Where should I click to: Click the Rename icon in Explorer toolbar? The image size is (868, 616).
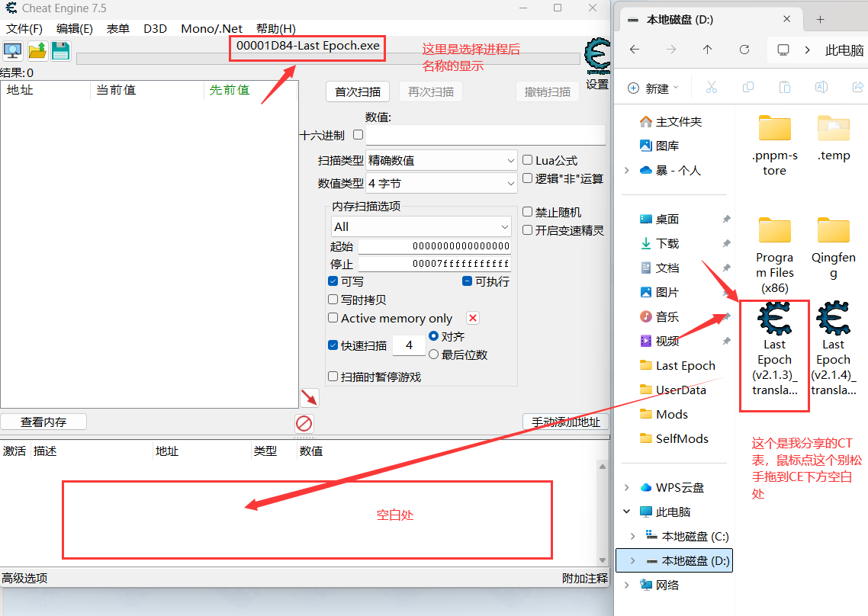point(821,88)
